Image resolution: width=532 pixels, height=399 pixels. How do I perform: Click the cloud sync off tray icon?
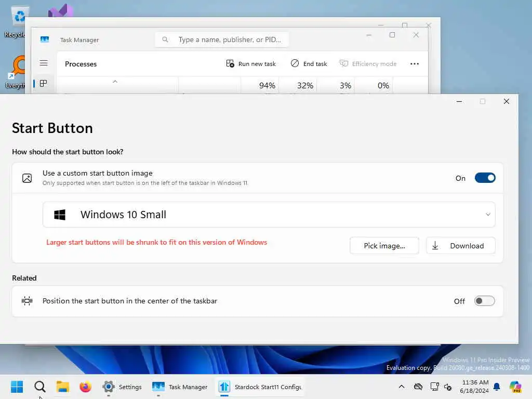tap(418, 387)
